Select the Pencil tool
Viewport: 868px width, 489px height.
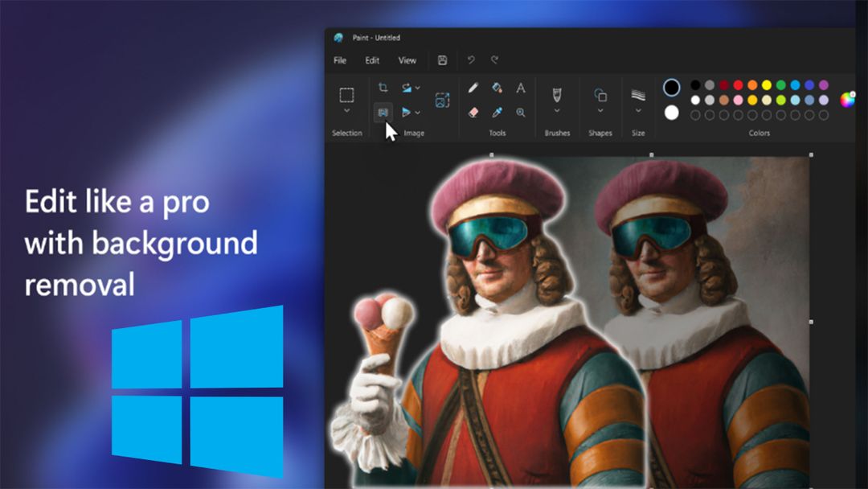tap(472, 86)
